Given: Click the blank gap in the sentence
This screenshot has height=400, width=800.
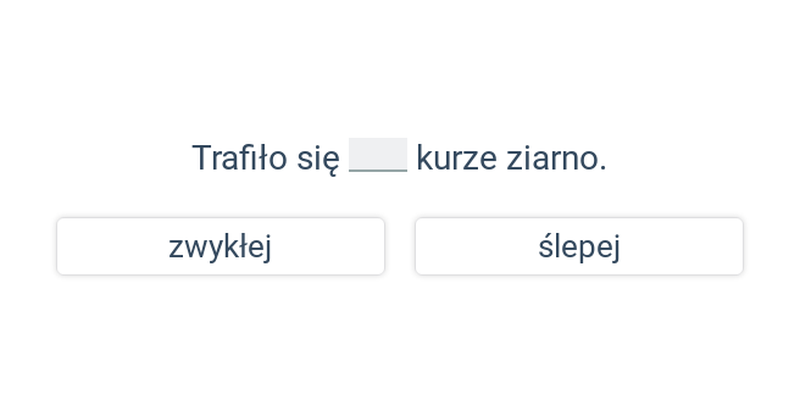Looking at the screenshot, I should [x=378, y=155].
